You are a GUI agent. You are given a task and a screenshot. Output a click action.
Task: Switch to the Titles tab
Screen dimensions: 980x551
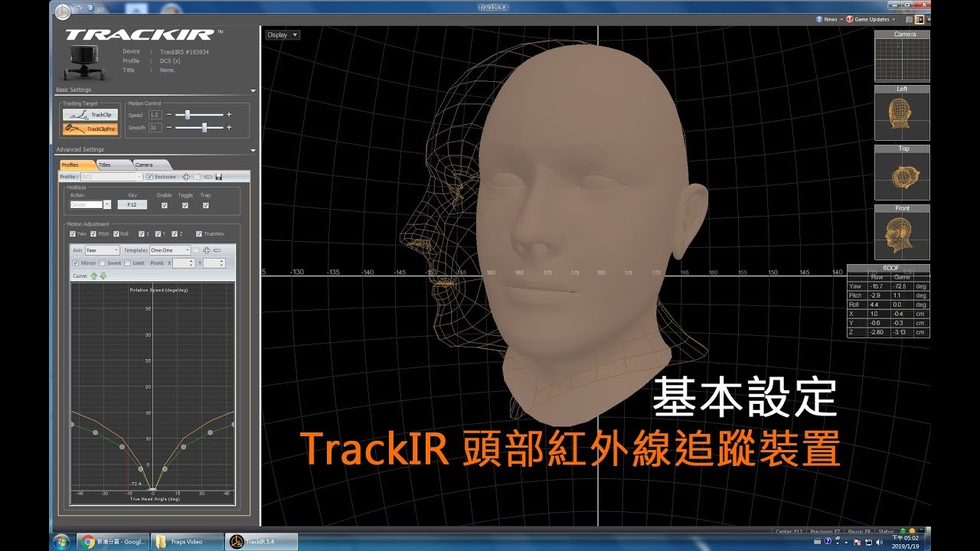(112, 165)
